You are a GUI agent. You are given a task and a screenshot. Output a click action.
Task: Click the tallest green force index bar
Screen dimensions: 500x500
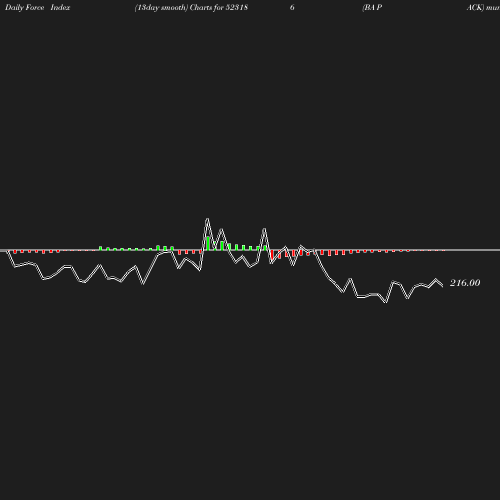click(208, 243)
